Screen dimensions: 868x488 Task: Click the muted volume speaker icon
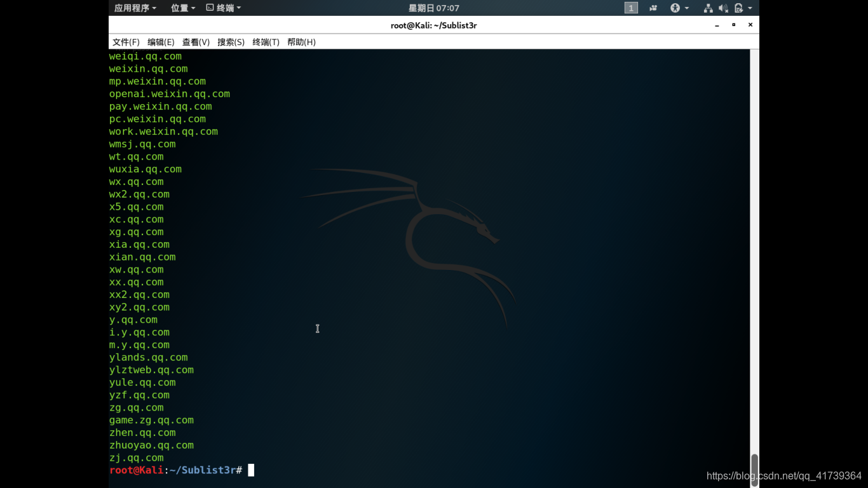pos(723,8)
